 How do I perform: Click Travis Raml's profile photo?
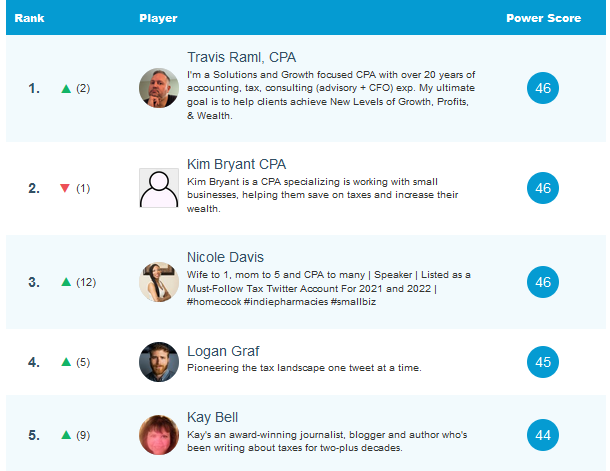(x=159, y=88)
